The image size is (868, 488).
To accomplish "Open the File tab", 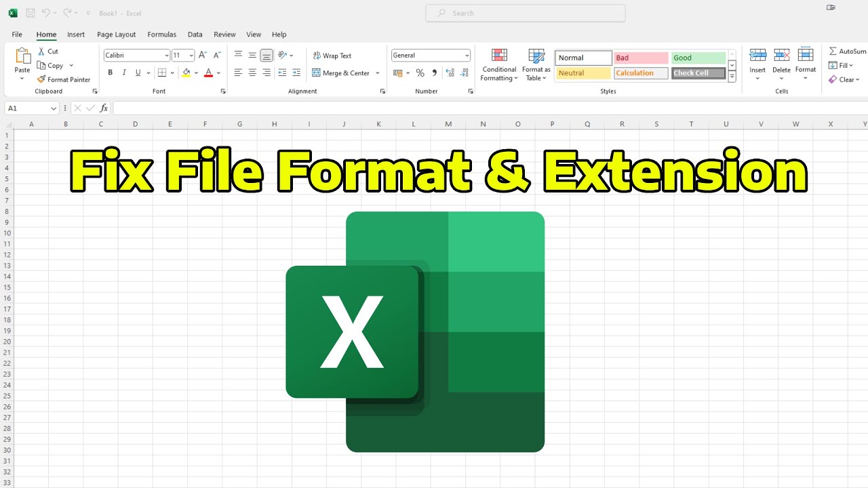I will click(x=17, y=35).
